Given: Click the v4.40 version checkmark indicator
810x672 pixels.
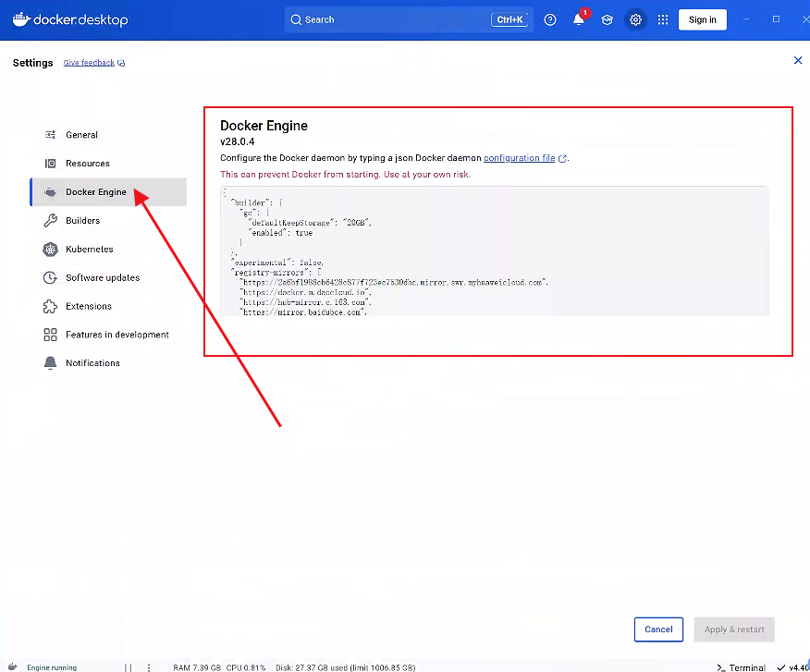Looking at the screenshot, I should 793,667.
